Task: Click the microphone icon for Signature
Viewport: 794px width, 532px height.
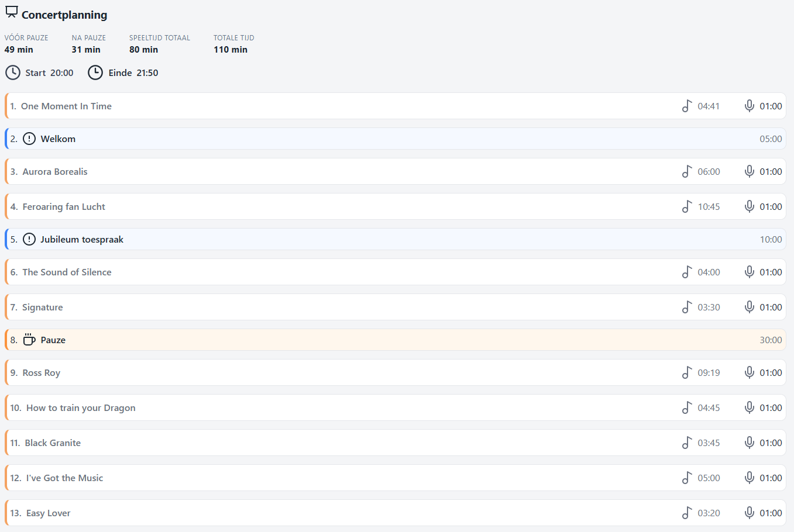Action: (749, 307)
